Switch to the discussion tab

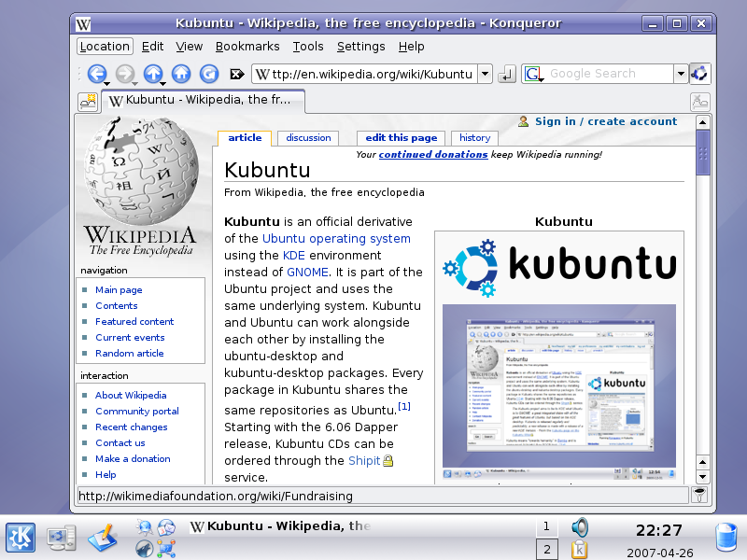point(307,137)
